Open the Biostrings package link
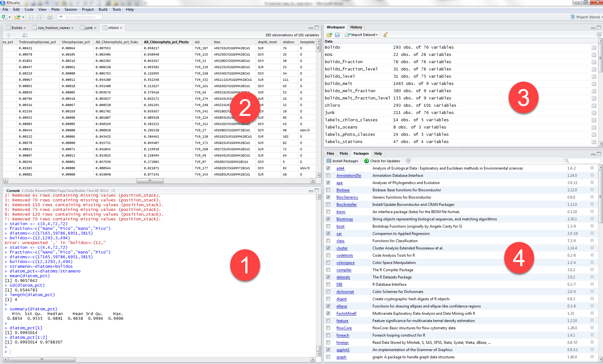The image size is (603, 364). 344,219
